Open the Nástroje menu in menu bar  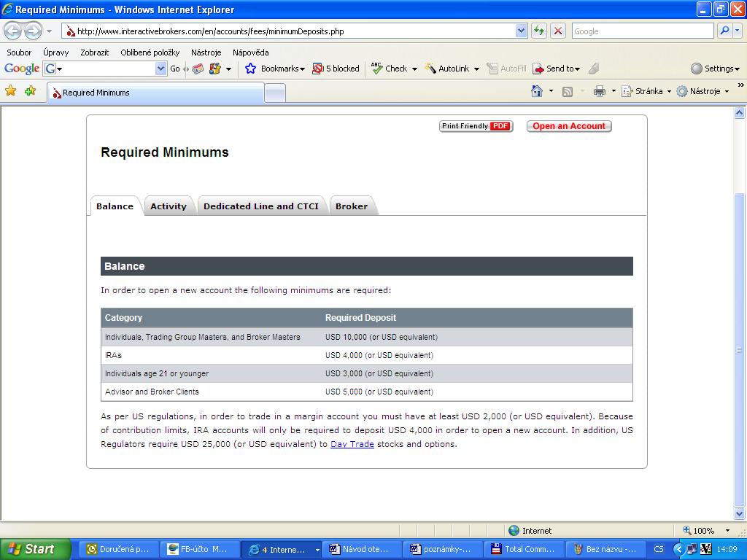[206, 52]
